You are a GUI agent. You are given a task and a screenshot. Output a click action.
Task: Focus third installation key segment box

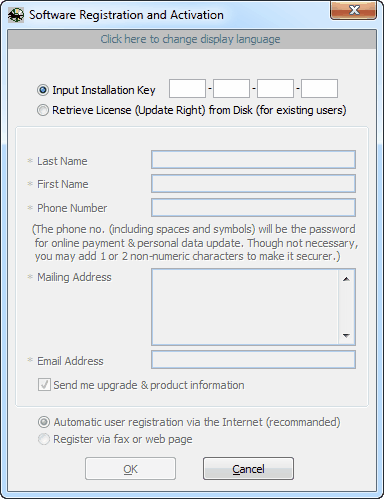275,89
